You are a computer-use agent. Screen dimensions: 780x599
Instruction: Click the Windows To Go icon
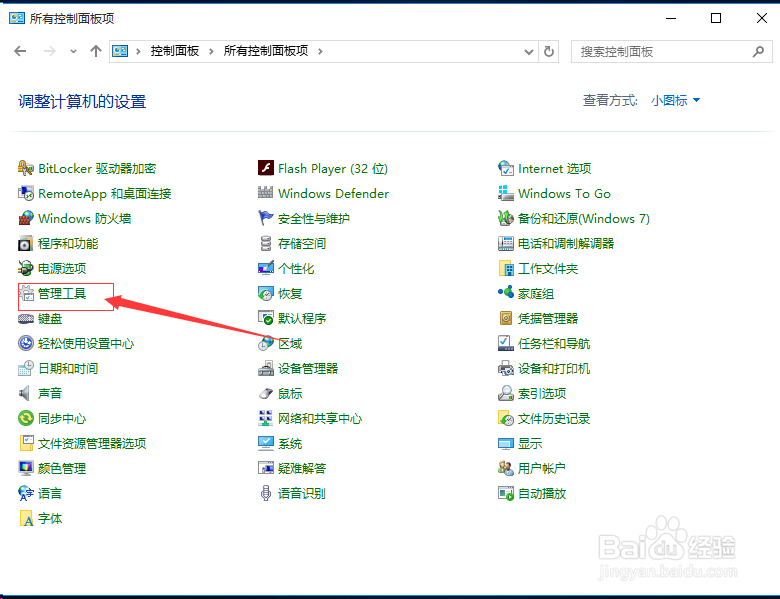[x=506, y=193]
